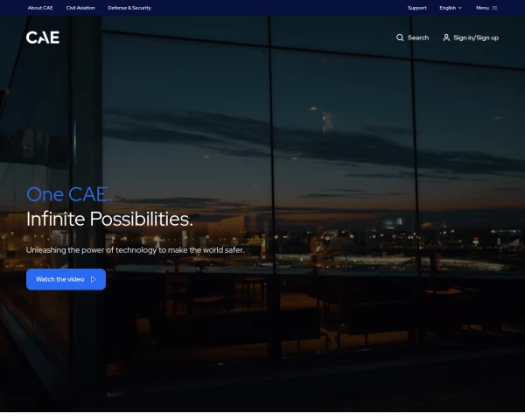
Task: Click the Unleashing the power tagline text
Action: click(x=136, y=250)
